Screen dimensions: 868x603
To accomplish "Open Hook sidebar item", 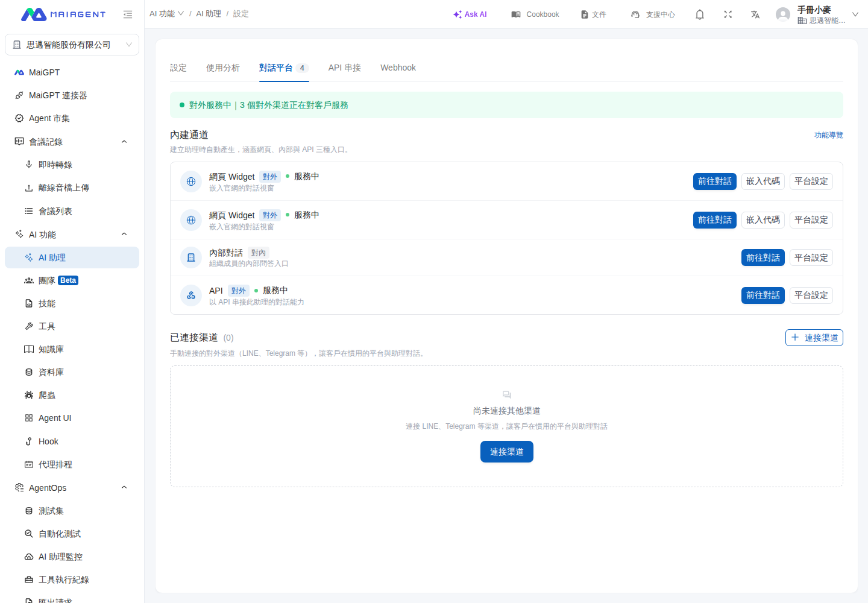I will click(72, 441).
